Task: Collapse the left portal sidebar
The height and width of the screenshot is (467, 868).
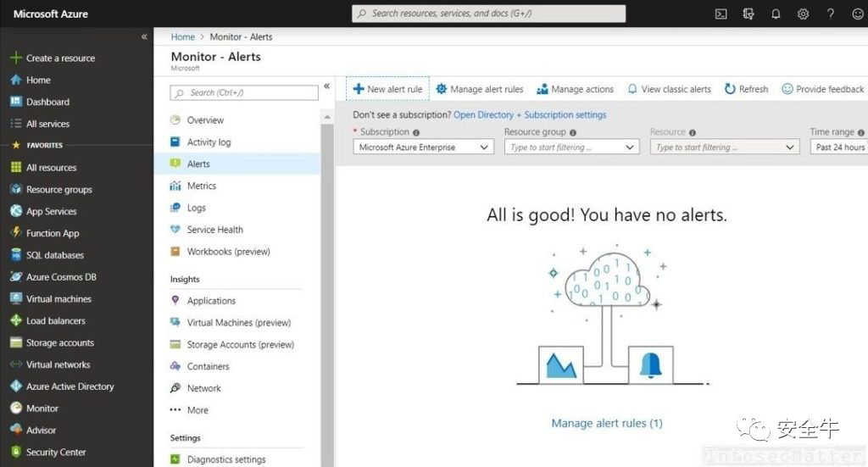Action: [144, 36]
